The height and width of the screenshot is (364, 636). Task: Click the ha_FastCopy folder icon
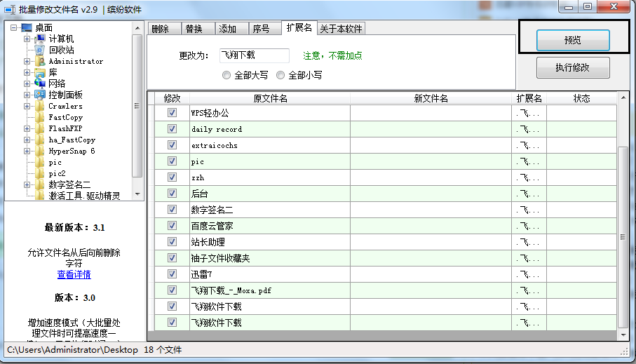point(40,140)
